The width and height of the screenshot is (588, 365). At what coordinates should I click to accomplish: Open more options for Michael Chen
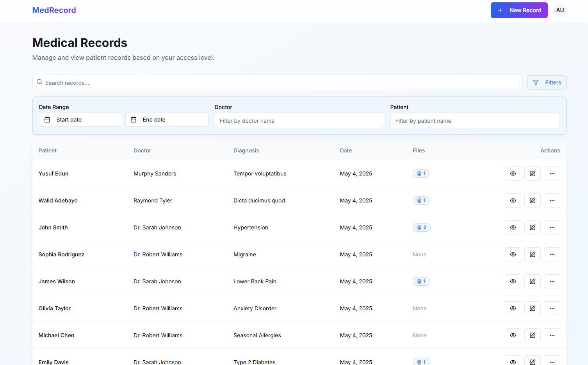(552, 335)
